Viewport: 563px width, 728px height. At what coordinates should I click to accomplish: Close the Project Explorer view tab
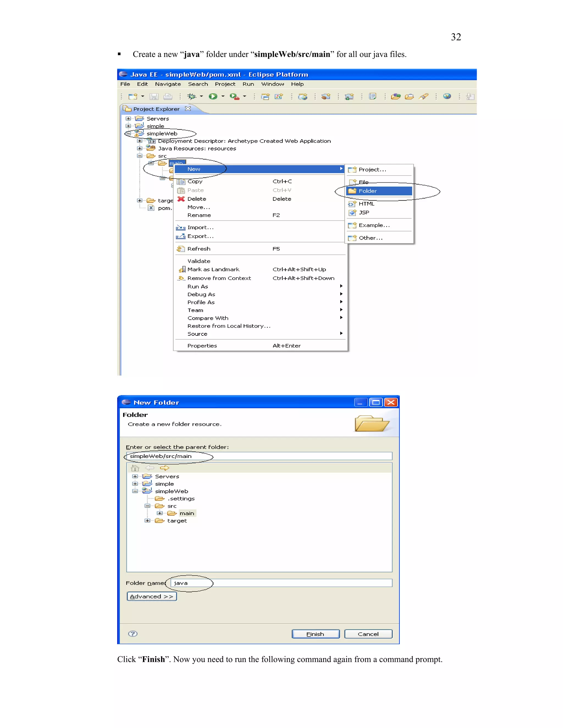[x=188, y=109]
